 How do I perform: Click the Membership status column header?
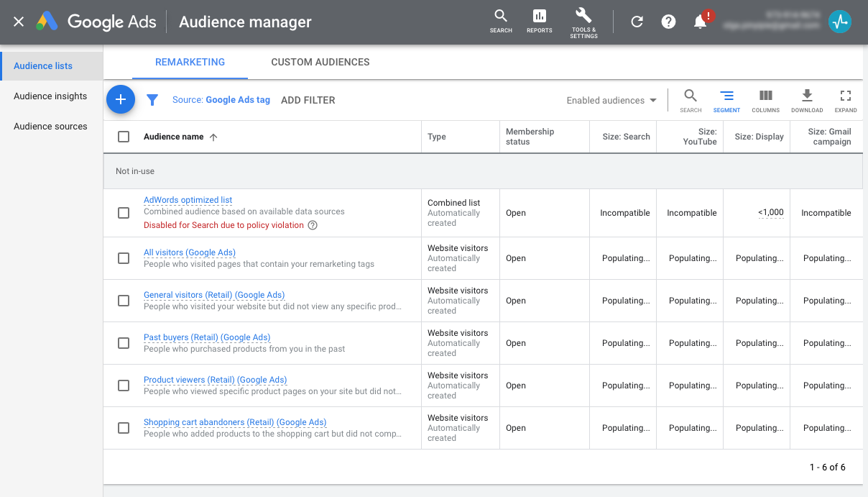(530, 137)
